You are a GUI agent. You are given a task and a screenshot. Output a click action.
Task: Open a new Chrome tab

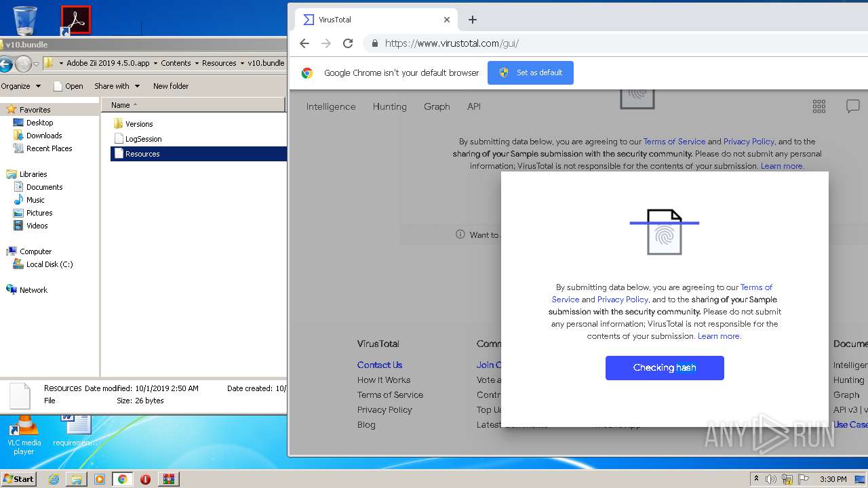click(x=473, y=20)
